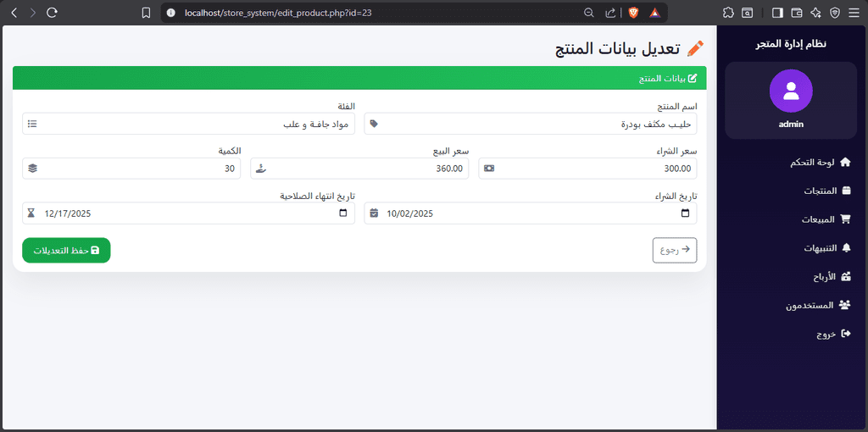Image resolution: width=868 pixels, height=432 pixels.
Task: Open المستخدمون users in sidebar
Action: click(818, 305)
